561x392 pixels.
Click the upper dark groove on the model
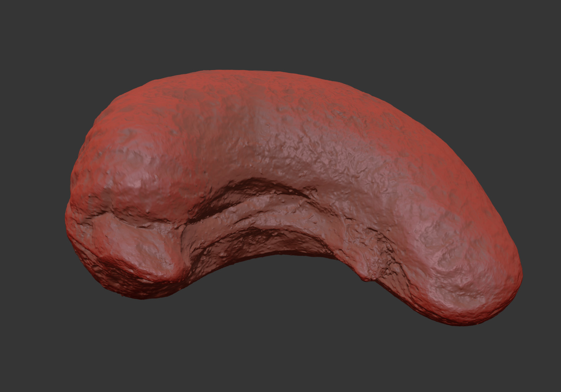tap(253, 188)
